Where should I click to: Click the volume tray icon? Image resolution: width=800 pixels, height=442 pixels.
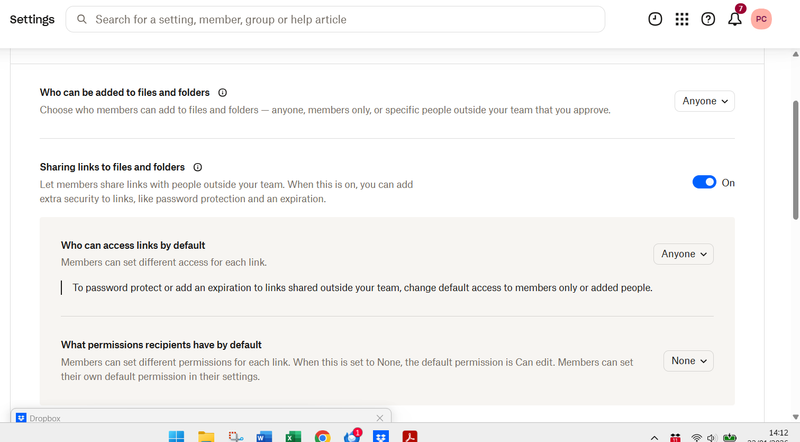pos(712,438)
